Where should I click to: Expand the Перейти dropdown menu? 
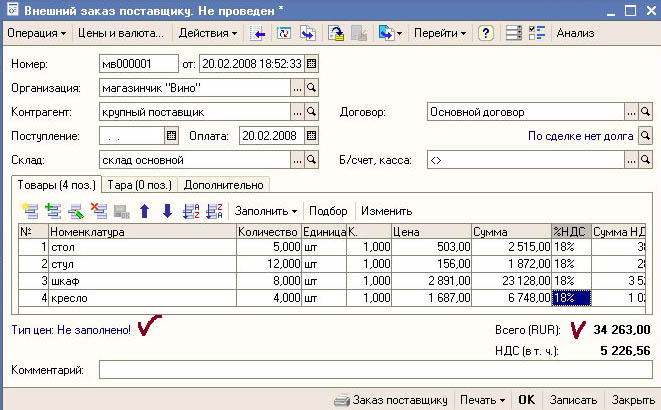[440, 33]
